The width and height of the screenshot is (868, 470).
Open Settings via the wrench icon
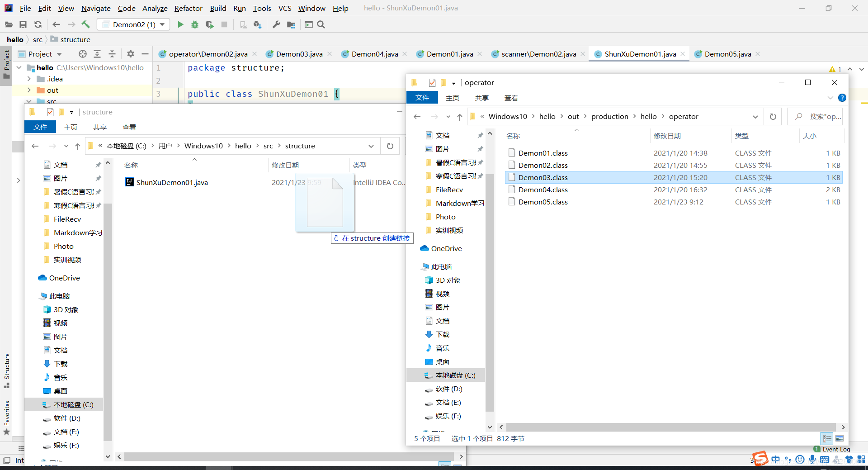tap(276, 24)
